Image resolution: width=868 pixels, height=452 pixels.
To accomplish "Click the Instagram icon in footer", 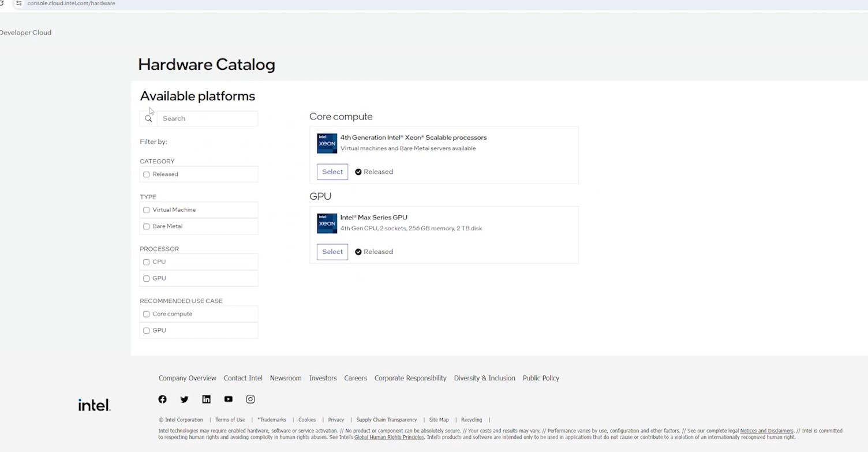I will click(250, 399).
